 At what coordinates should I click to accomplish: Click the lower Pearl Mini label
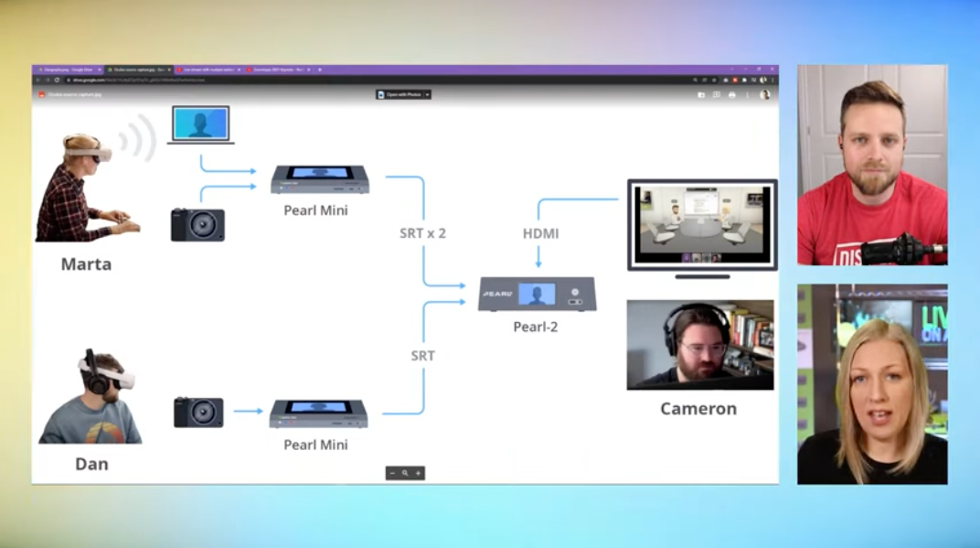click(315, 445)
